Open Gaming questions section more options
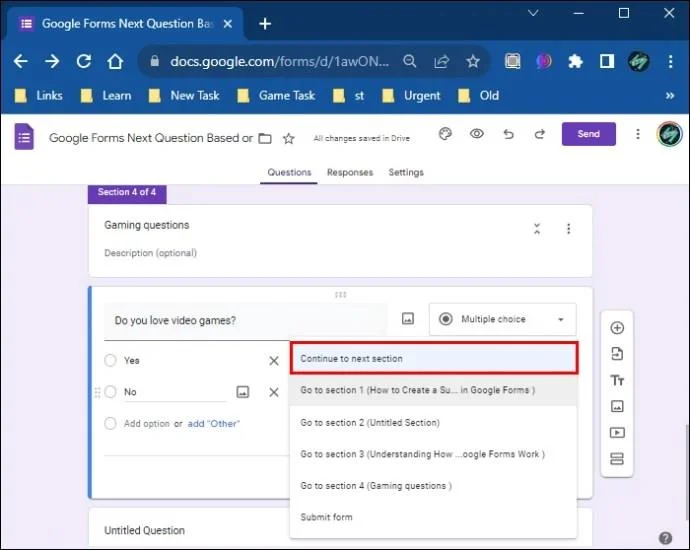 pyautogui.click(x=569, y=229)
